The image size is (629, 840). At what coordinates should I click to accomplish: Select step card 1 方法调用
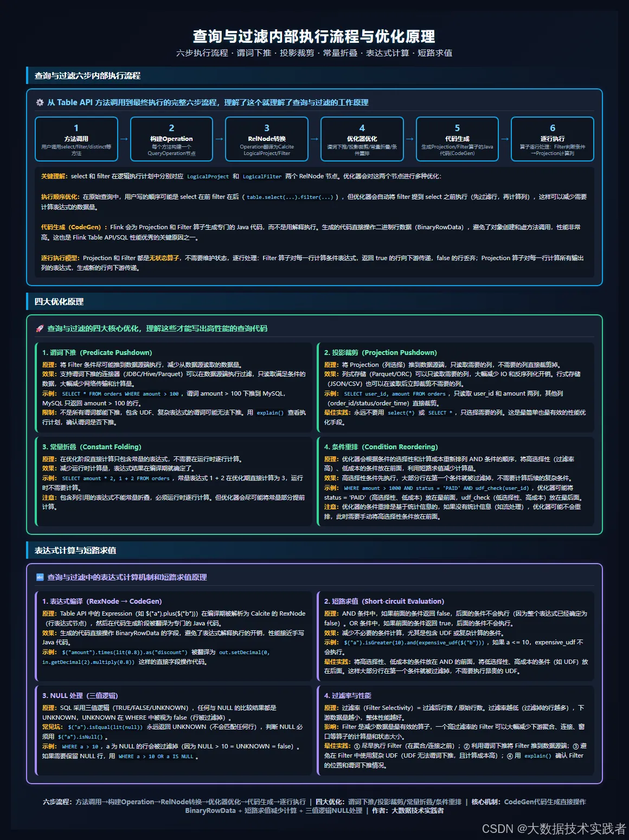click(76, 139)
